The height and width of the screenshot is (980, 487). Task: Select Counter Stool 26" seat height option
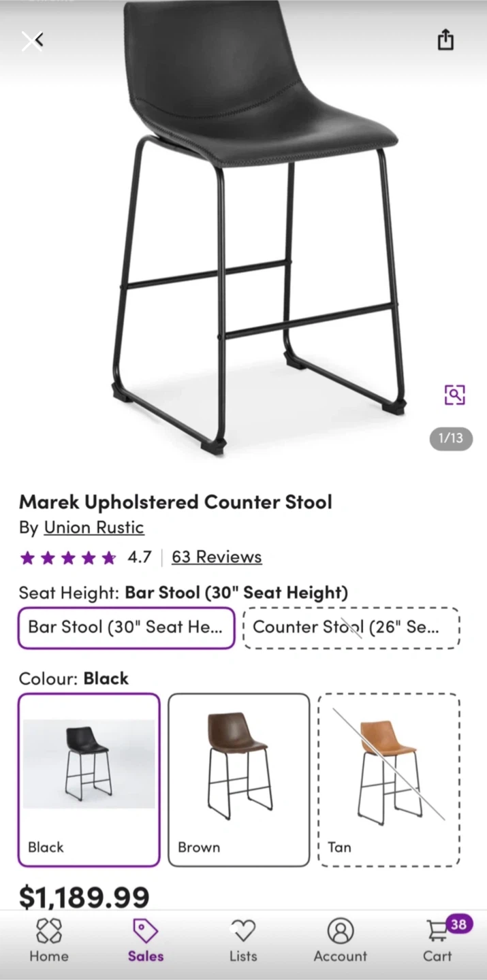pos(351,627)
